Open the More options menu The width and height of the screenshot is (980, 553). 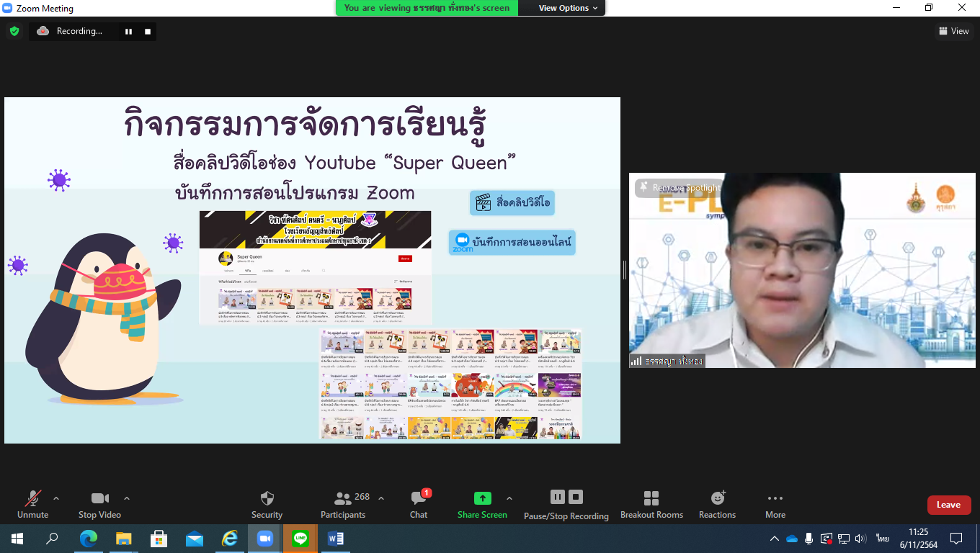pyautogui.click(x=775, y=504)
